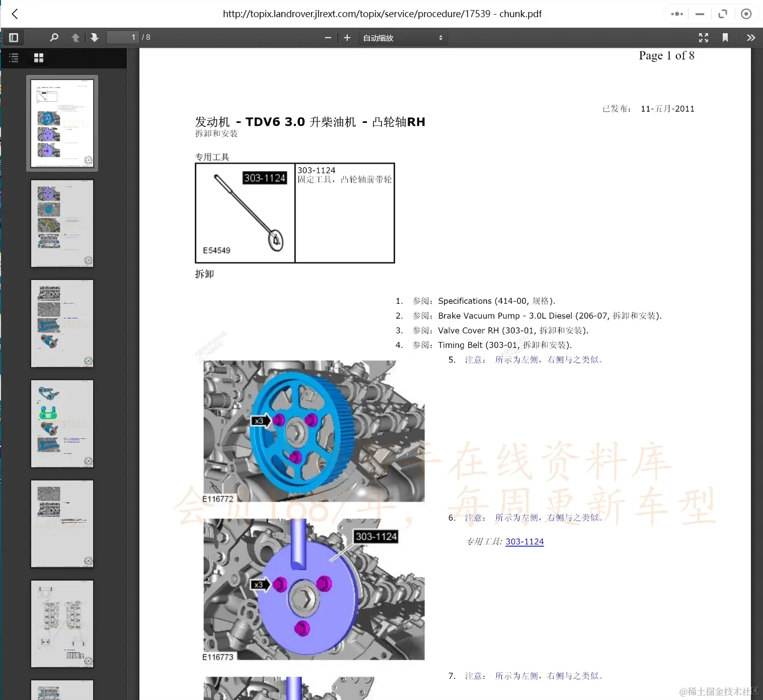Select page 3 thumbnail
This screenshot has width=763, height=700.
pyautogui.click(x=62, y=324)
